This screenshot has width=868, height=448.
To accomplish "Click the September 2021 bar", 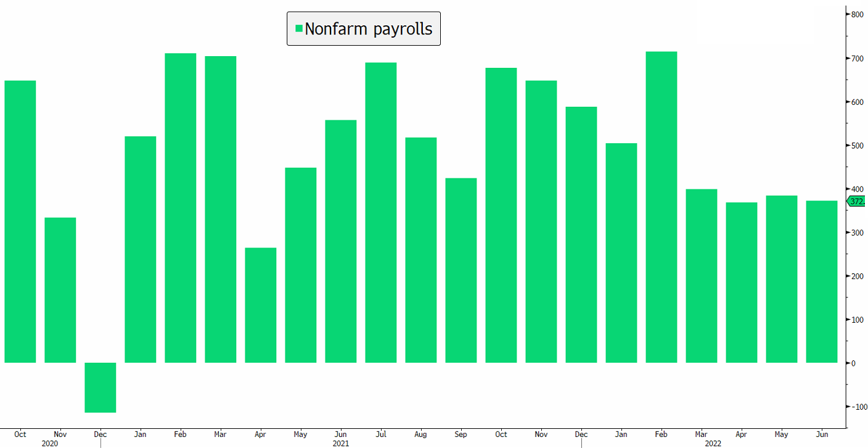I will [x=461, y=270].
